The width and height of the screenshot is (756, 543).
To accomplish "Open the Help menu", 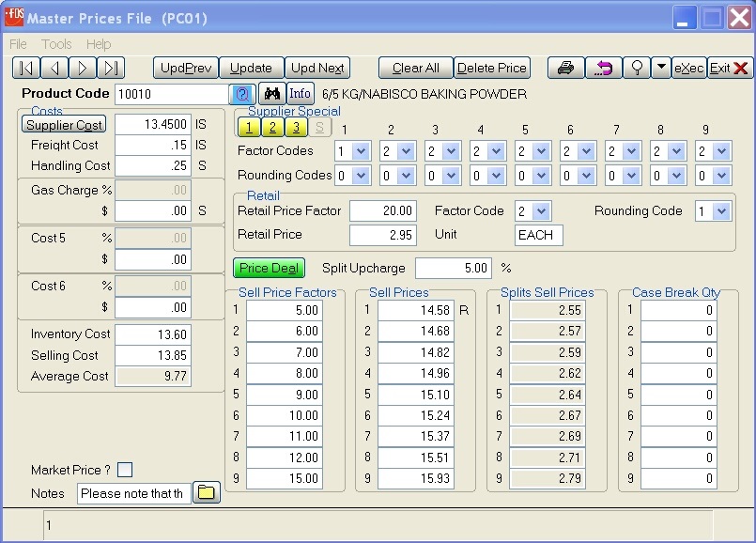I will [x=99, y=44].
